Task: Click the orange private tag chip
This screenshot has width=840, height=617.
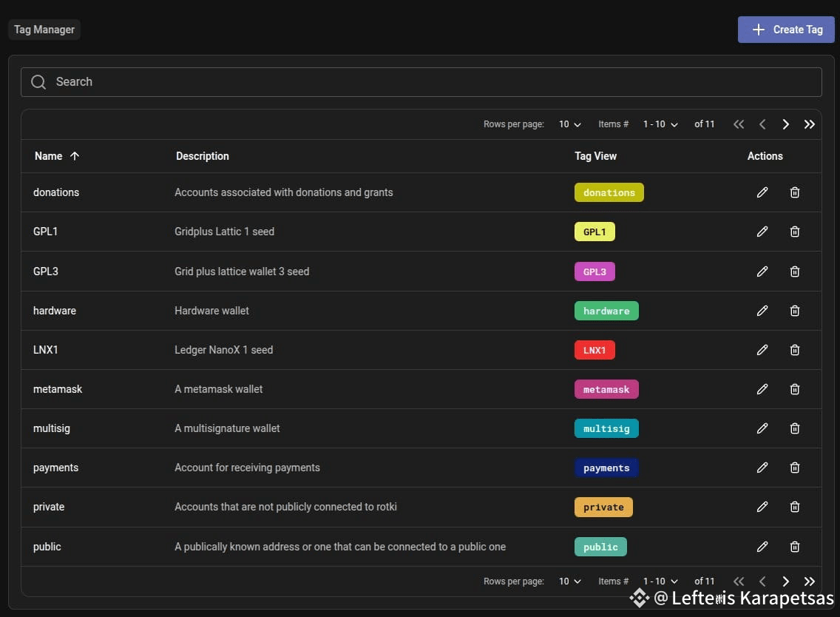Action: [603, 507]
